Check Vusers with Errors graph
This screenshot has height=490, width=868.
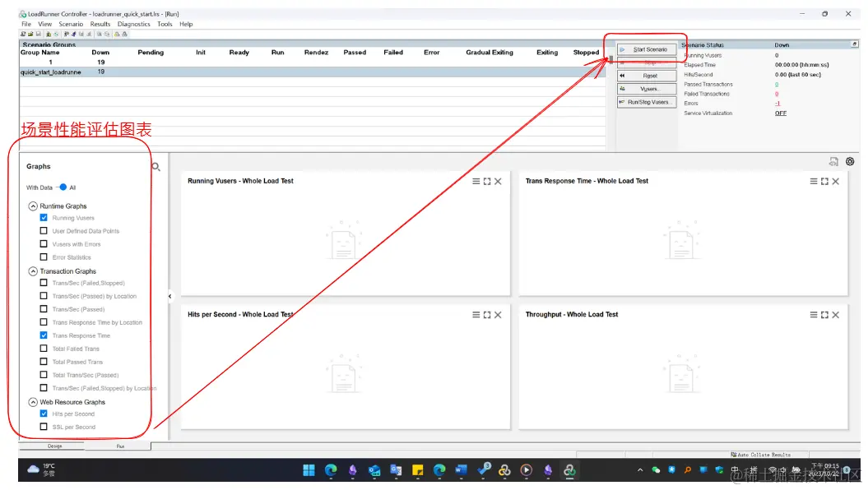44,244
